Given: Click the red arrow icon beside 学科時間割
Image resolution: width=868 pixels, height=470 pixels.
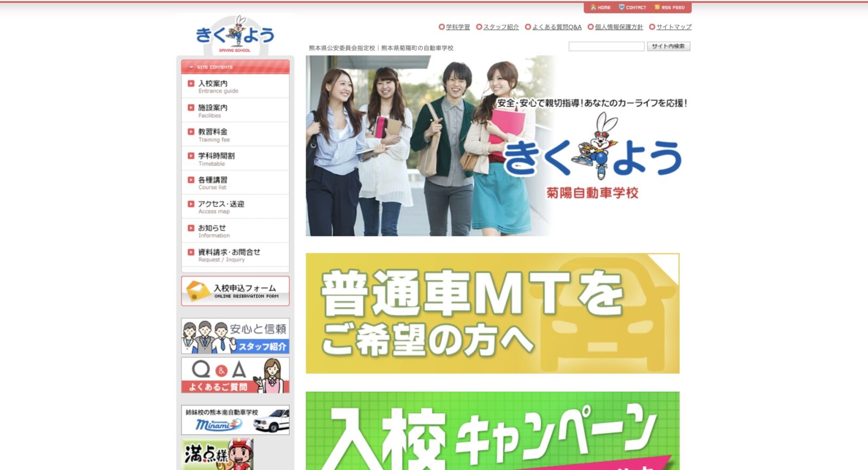Looking at the screenshot, I should coord(191,156).
